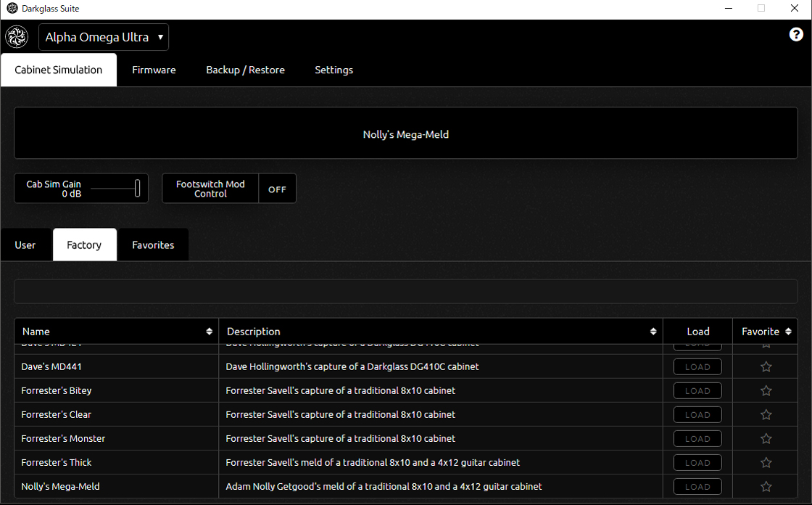The image size is (812, 505).
Task: Open the Backup / Restore tab
Action: click(x=245, y=70)
